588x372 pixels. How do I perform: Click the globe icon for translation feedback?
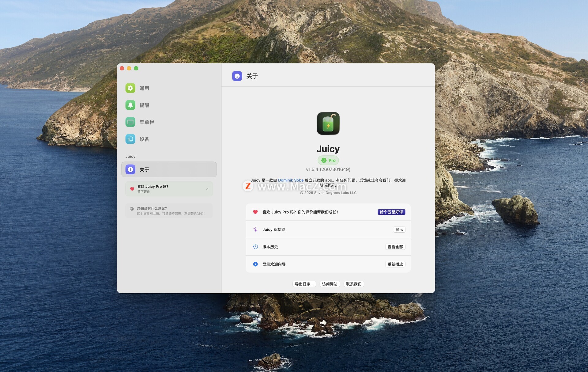[132, 209]
